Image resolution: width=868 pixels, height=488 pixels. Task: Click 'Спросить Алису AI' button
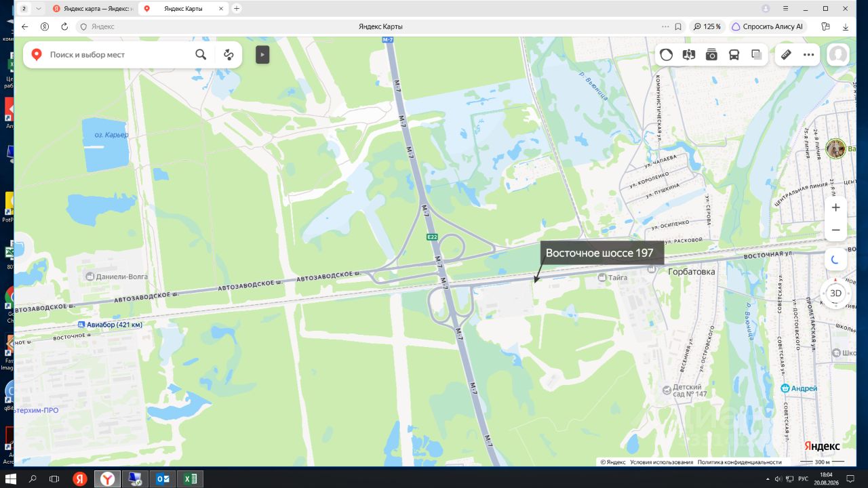tap(768, 26)
